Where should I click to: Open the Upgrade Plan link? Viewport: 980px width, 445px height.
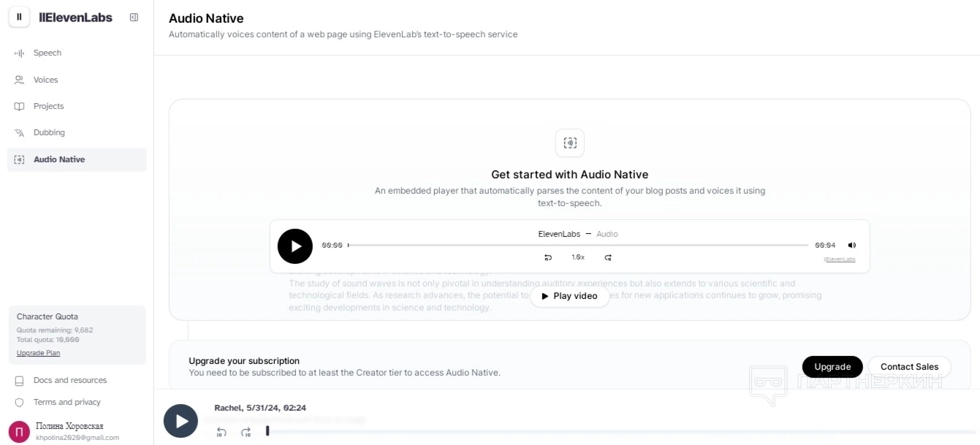click(38, 353)
